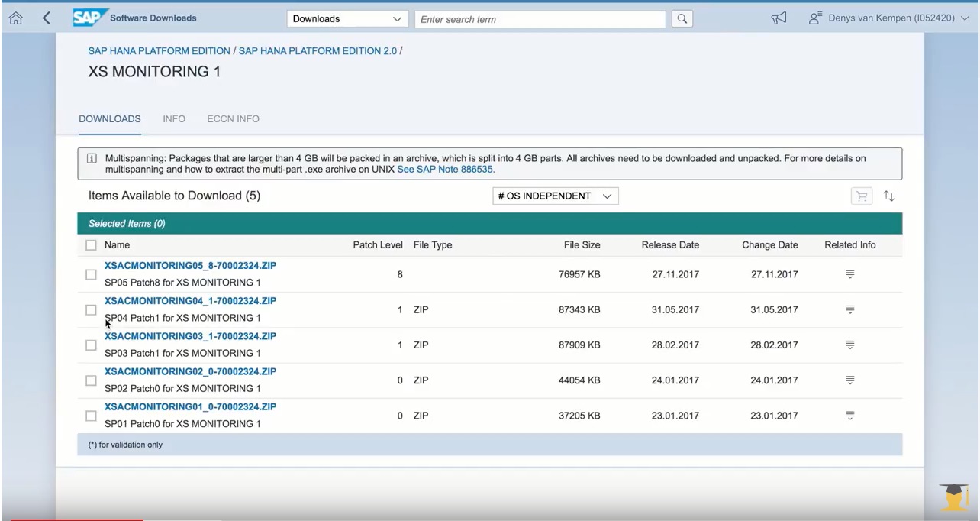
Task: Check the XSACMONITORING05_8 row checkbox
Action: (91, 274)
